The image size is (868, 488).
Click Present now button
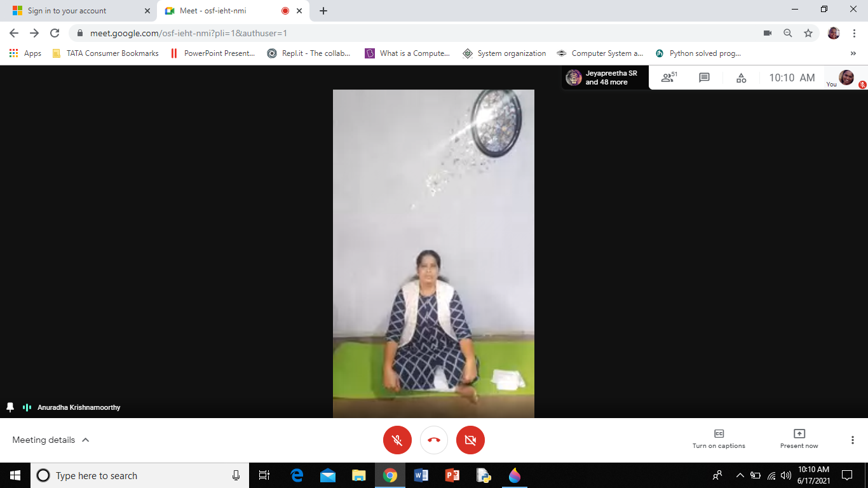click(799, 439)
